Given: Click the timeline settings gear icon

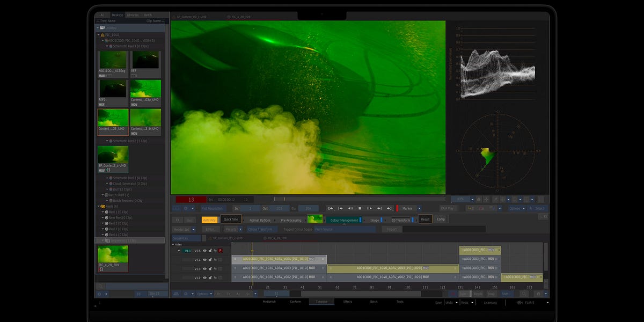Looking at the screenshot, I should point(186,294).
